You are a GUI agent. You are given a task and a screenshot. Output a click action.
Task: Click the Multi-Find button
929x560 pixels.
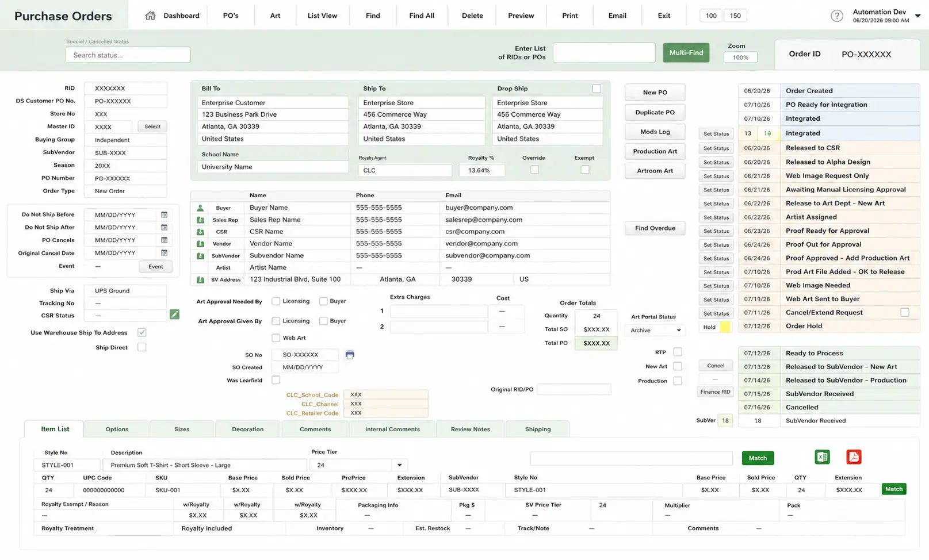[686, 53]
